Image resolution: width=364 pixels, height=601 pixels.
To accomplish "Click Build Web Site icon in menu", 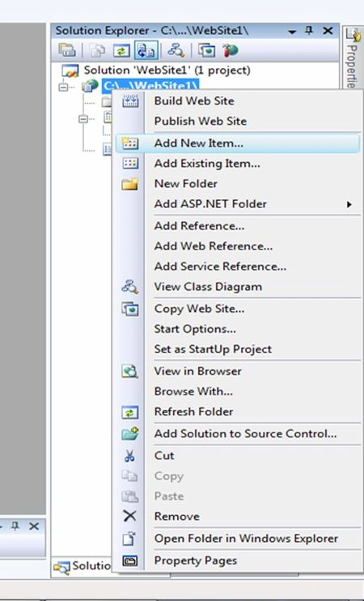I will (130, 101).
